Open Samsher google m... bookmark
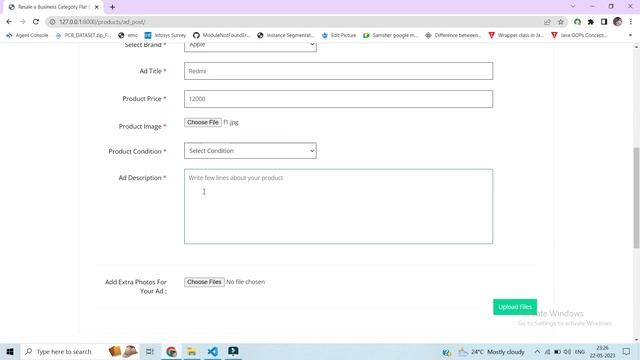 tap(391, 36)
